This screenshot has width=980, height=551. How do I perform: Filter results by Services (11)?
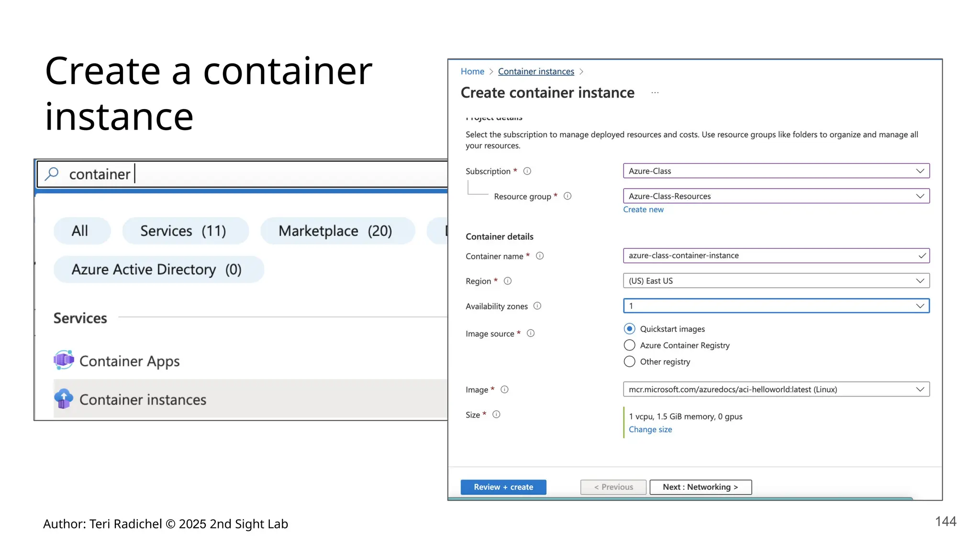click(186, 231)
